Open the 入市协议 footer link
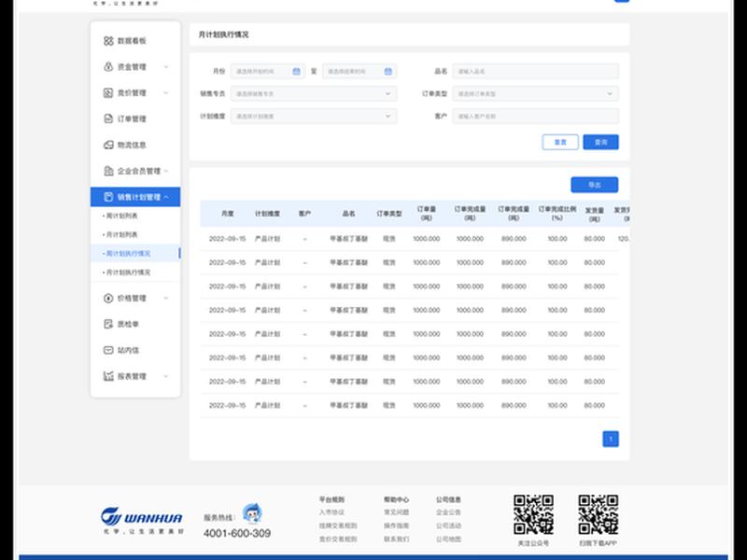Viewport: 747px width, 560px height. click(x=331, y=512)
